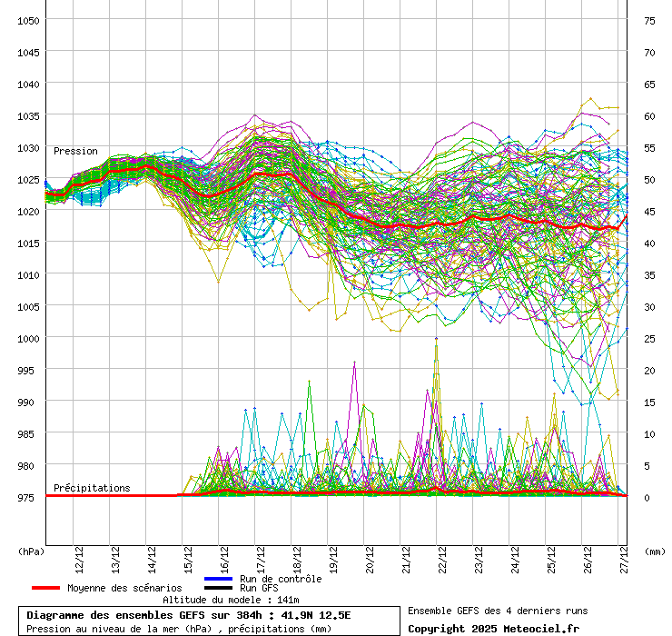Click the Copyright 2025 Meteociel.fr text
The image size is (672, 636).
click(493, 629)
